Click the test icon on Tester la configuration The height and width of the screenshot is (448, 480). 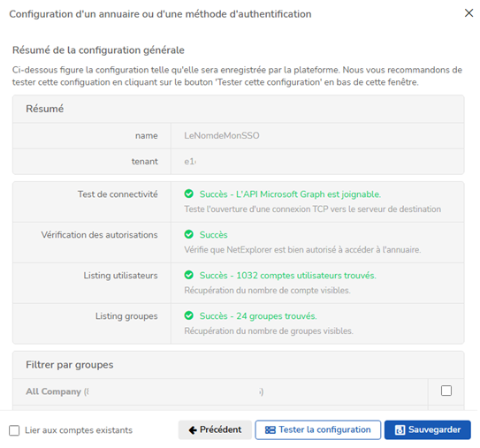coord(270,430)
